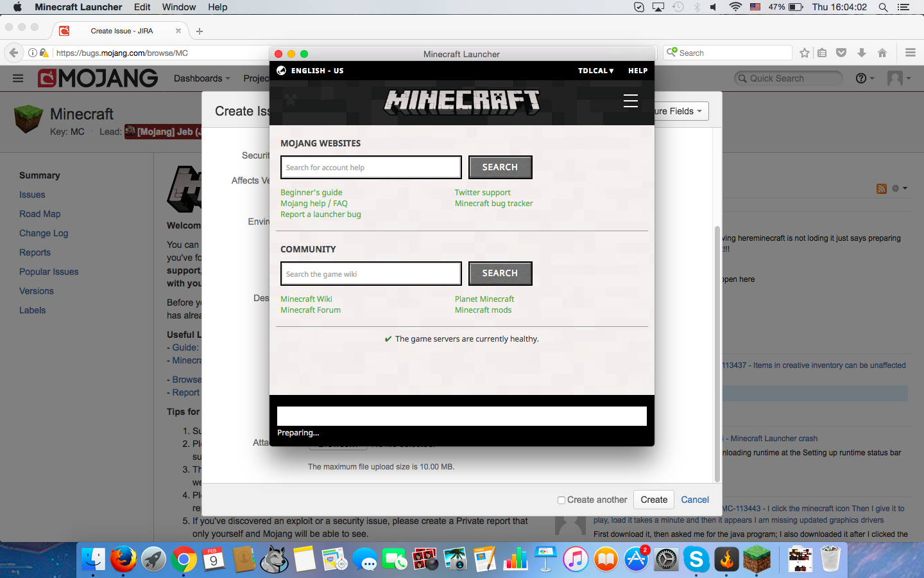The width and height of the screenshot is (924, 578).
Task: Focus the JIRA Quick Search box
Action: click(x=789, y=78)
